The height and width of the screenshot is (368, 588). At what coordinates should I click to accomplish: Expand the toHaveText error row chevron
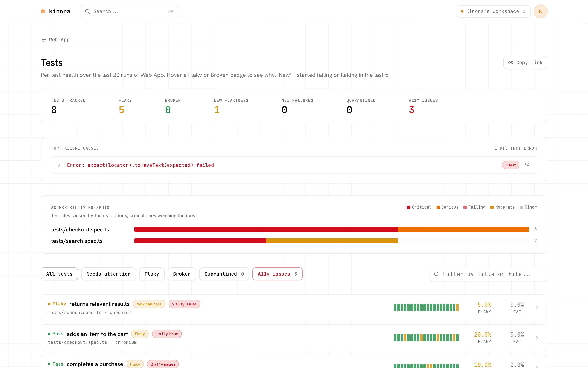[x=59, y=165]
